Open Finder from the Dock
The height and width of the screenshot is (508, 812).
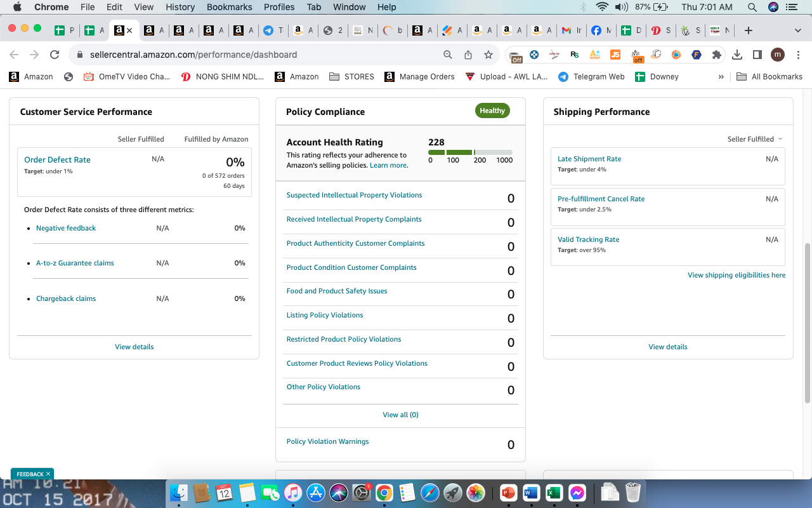tap(180, 492)
